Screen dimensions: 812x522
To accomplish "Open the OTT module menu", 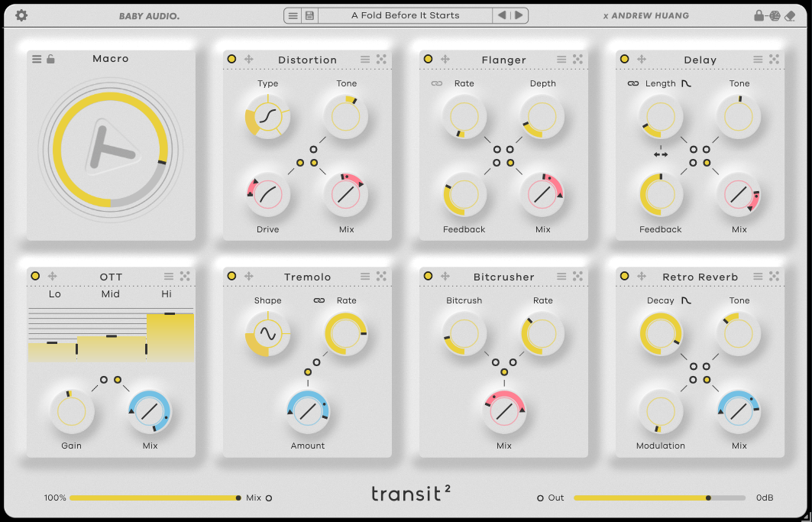I will point(169,277).
